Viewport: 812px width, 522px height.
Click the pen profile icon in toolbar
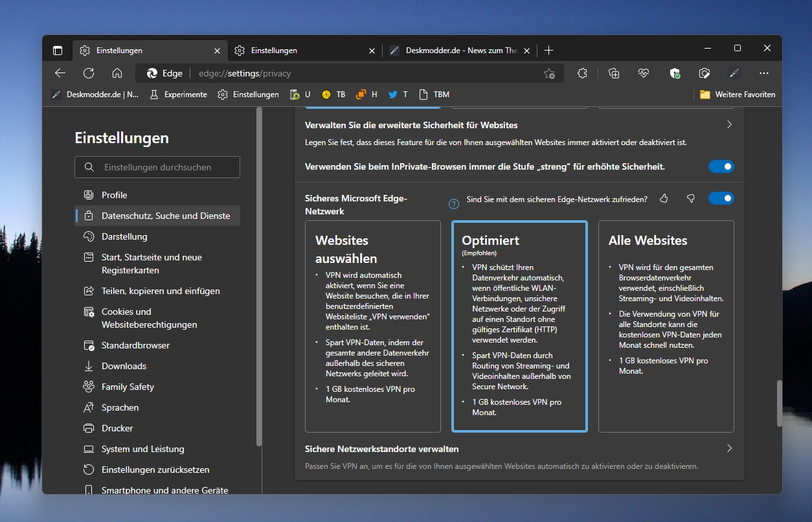pos(734,73)
